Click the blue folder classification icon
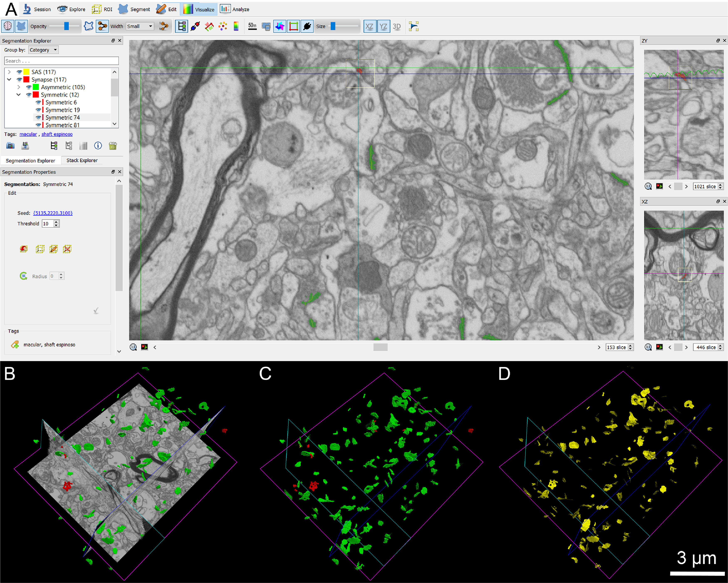The width and height of the screenshot is (728, 583). click(10, 146)
